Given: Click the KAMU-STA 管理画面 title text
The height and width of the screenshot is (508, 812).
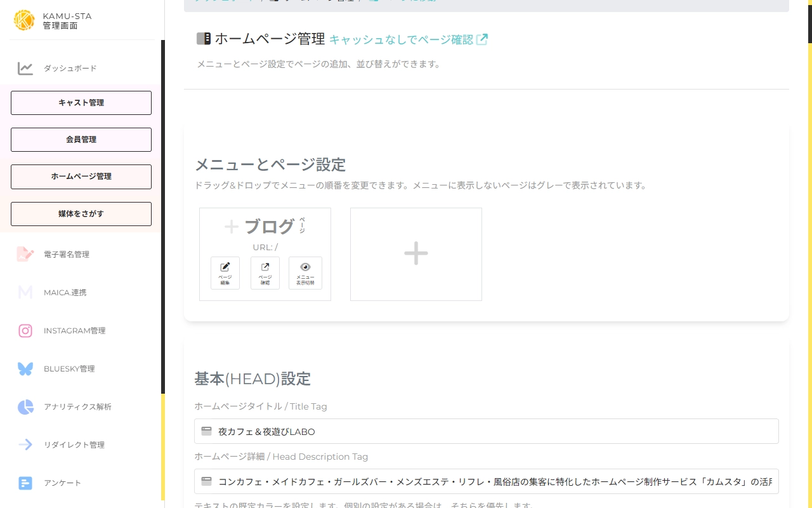Looking at the screenshot, I should click(67, 21).
